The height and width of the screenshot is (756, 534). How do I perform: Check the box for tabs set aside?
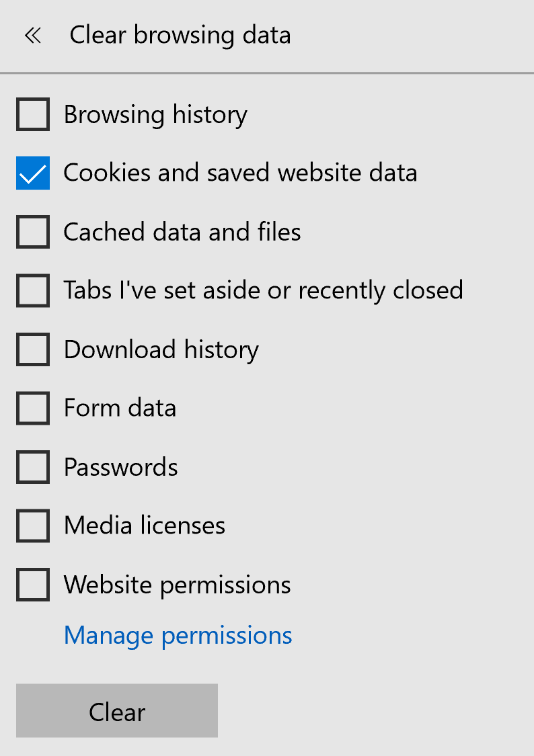pyautogui.click(x=33, y=290)
